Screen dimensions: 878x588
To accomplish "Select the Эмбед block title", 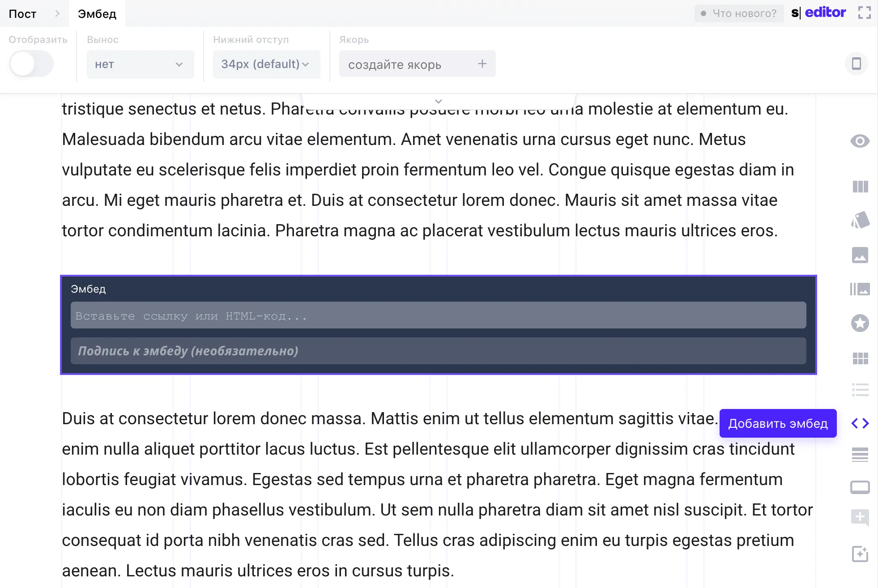I will pyautogui.click(x=88, y=289).
